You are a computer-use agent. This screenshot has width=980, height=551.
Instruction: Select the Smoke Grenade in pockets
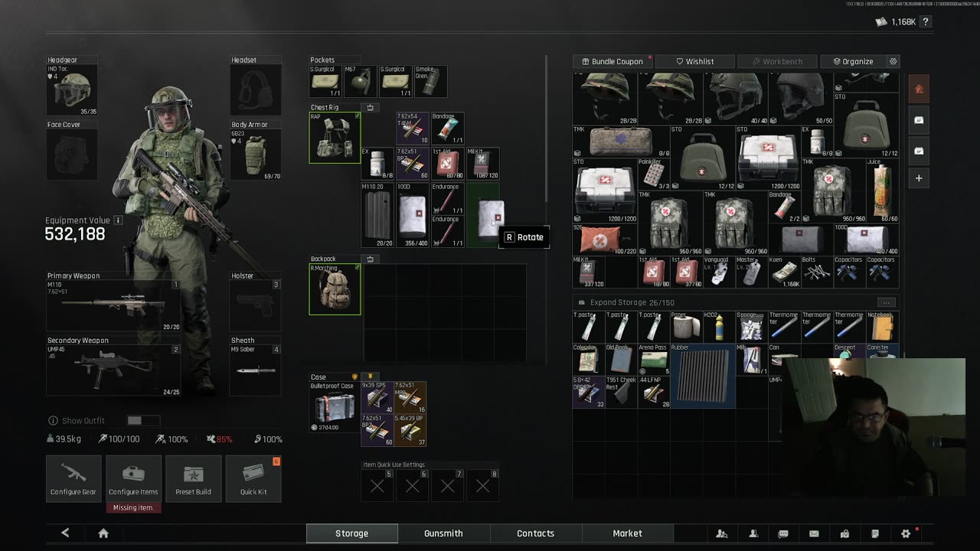(x=431, y=82)
